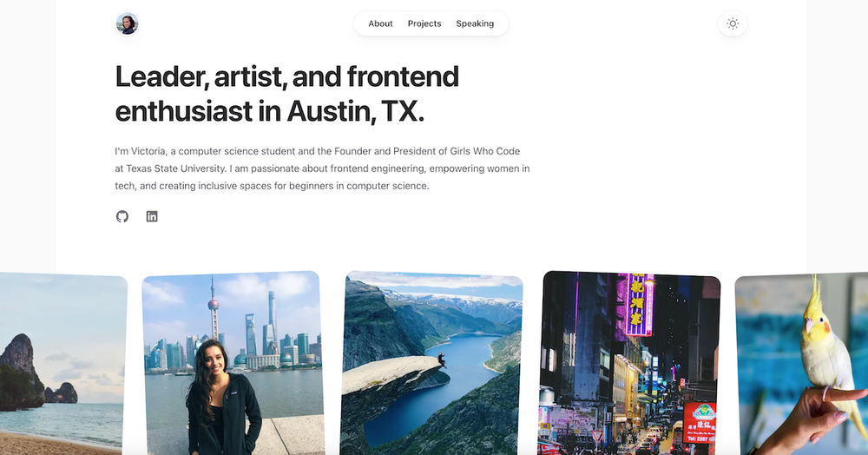Image resolution: width=868 pixels, height=455 pixels.
Task: Open the Projects nav link
Action: (x=424, y=23)
